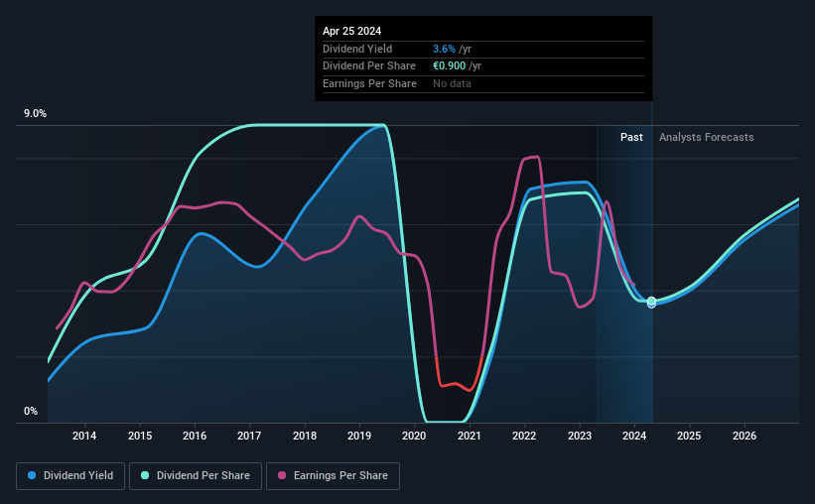Click the Apr 25 2024 tooltip date

(351, 31)
